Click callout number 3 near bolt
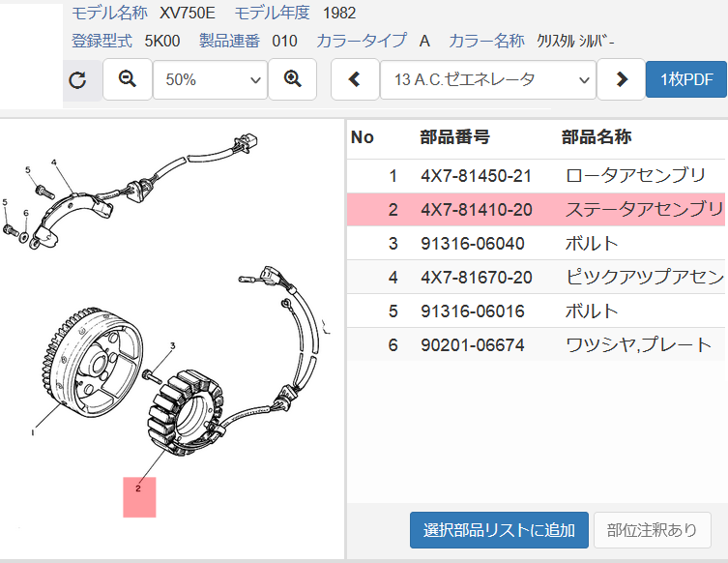Screen dimensions: 728x563 [x=173, y=345]
